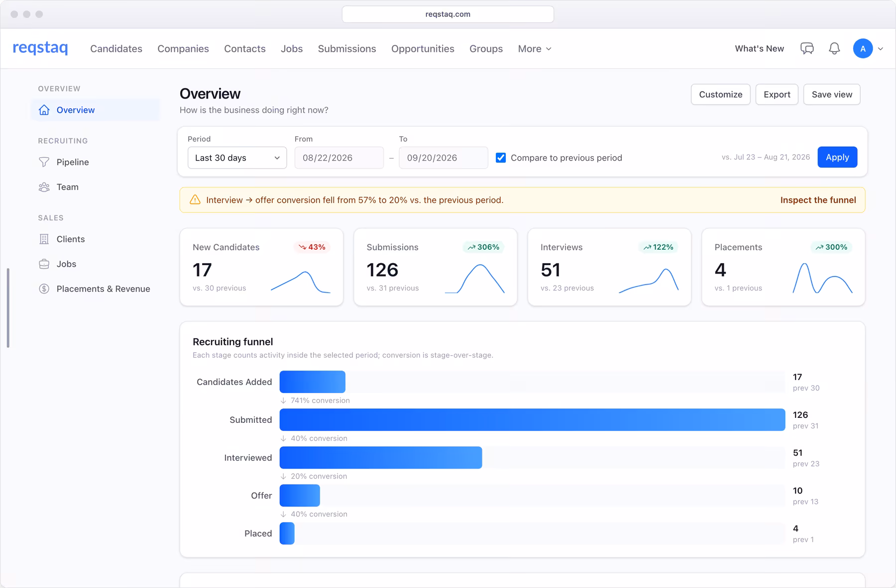Click the '20% conversion' label

(x=319, y=476)
